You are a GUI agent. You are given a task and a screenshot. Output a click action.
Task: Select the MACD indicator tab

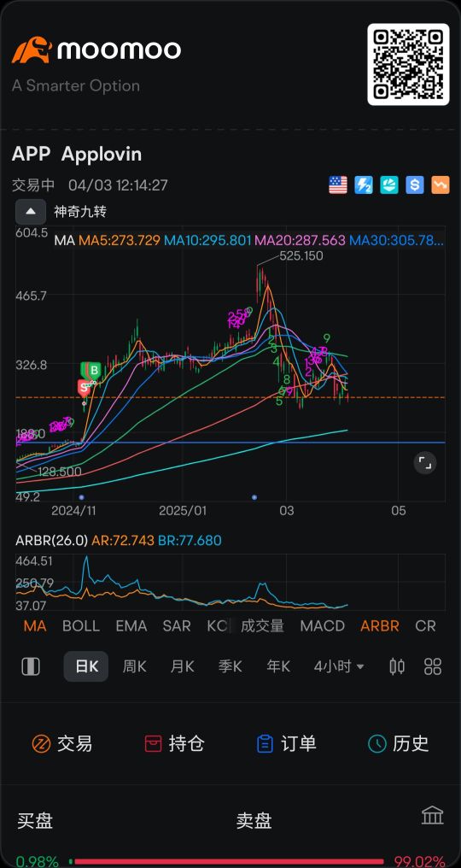coord(322,626)
